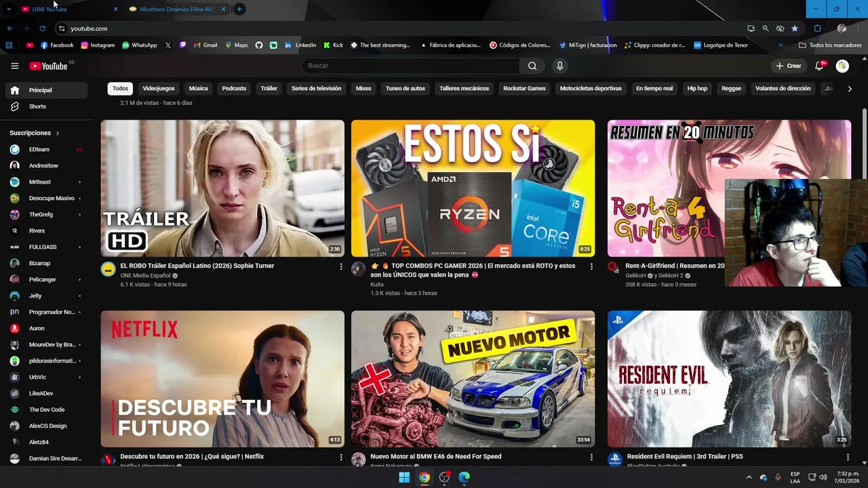Viewport: 868px width, 488px height.
Task: Open EL ROBO Tráiler HD thumbnail
Action: [x=222, y=188]
